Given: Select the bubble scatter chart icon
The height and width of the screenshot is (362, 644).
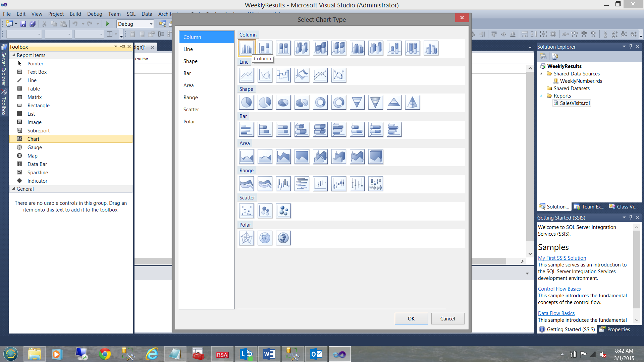Looking at the screenshot, I should [265, 211].
